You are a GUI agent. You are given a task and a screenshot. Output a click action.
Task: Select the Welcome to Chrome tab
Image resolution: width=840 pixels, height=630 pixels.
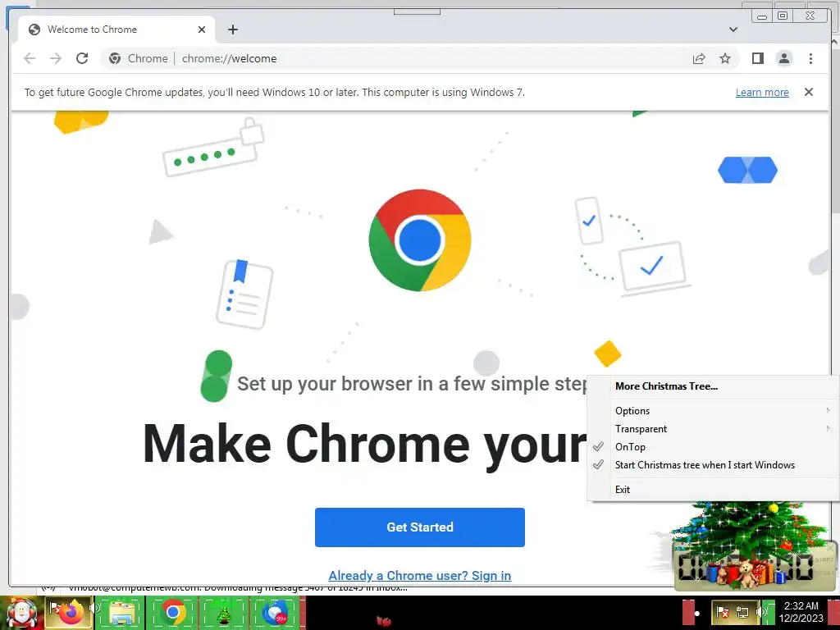click(116, 30)
